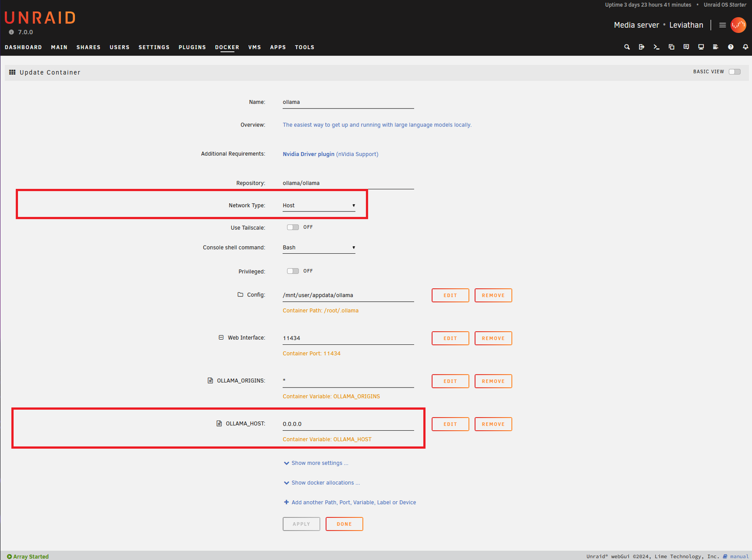Enable the Use Tailscale switch
Viewport: 752px width, 560px height.
click(x=293, y=227)
